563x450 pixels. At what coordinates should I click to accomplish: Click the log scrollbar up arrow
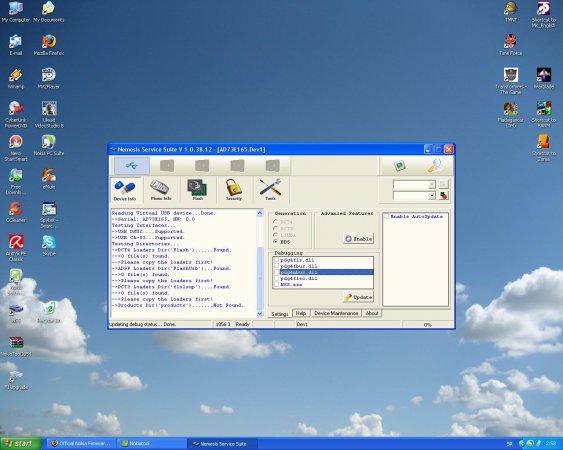coord(260,213)
